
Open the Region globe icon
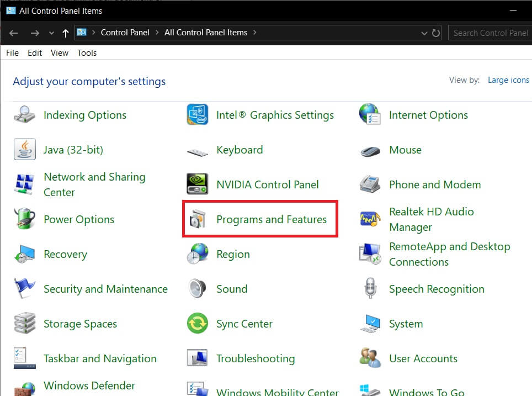[198, 254]
